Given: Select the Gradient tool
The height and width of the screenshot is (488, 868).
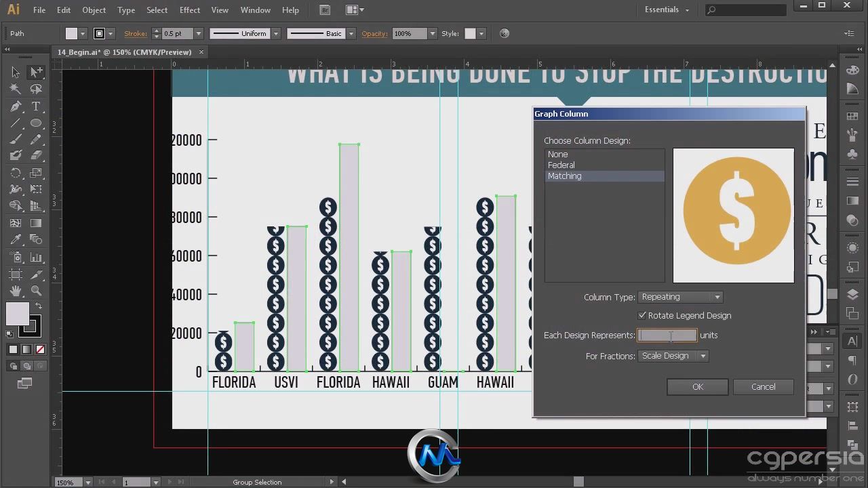Looking at the screenshot, I should pos(36,223).
